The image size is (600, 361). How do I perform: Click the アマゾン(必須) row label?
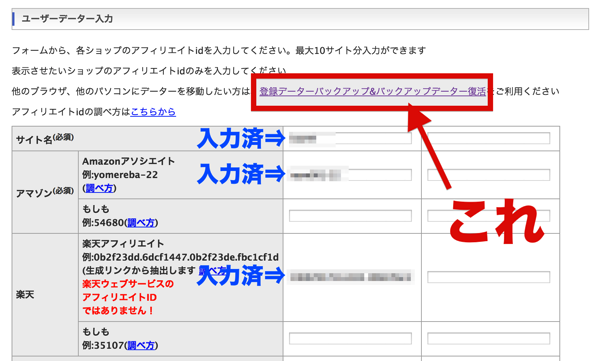point(45,192)
